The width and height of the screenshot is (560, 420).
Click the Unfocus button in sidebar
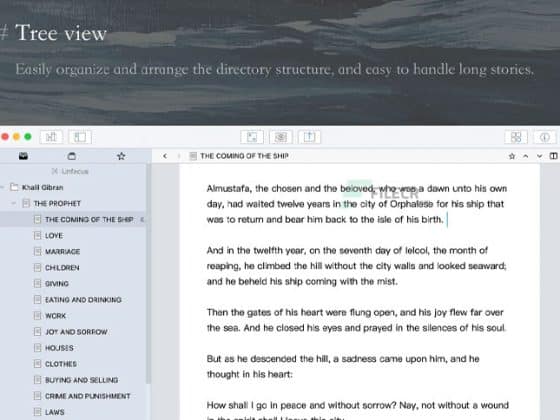pos(70,171)
